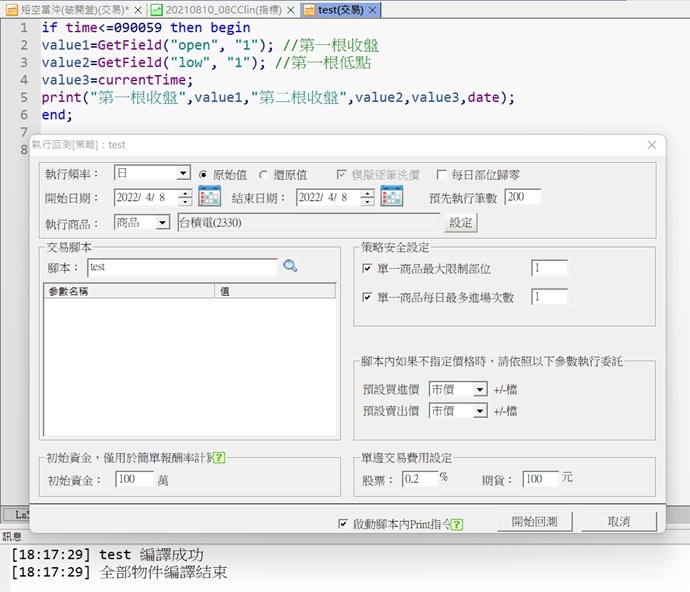This screenshot has width=690, height=592.
Task: Close the test(交易) tab with its X
Action: pyautogui.click(x=372, y=8)
